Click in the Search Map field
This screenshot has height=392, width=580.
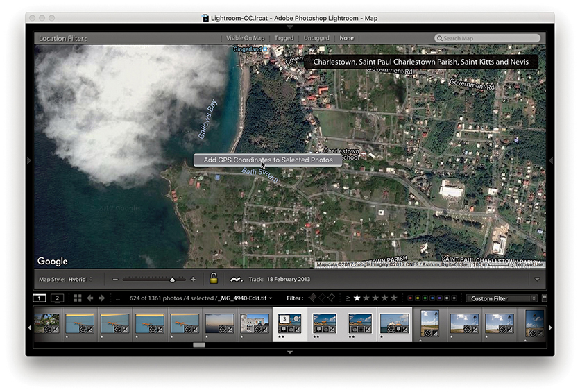tap(489, 38)
